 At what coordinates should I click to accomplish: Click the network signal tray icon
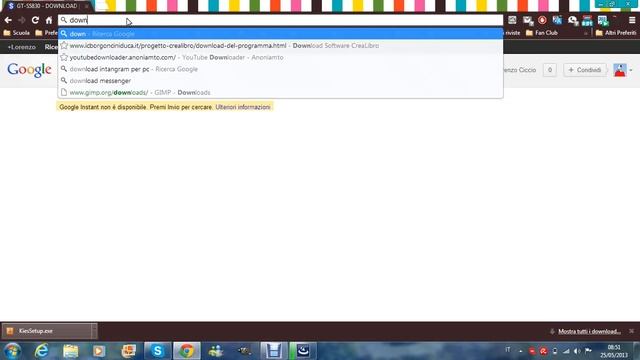tap(566, 351)
